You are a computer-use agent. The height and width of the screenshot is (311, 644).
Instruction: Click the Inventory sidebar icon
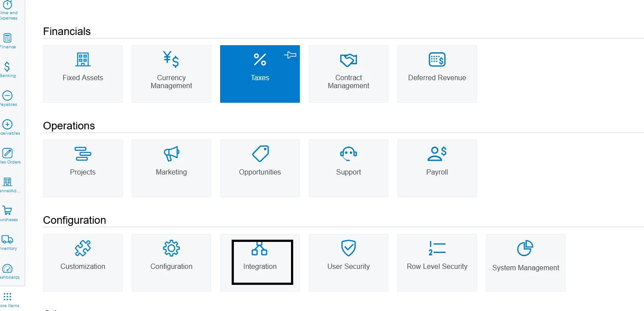[x=8, y=240]
